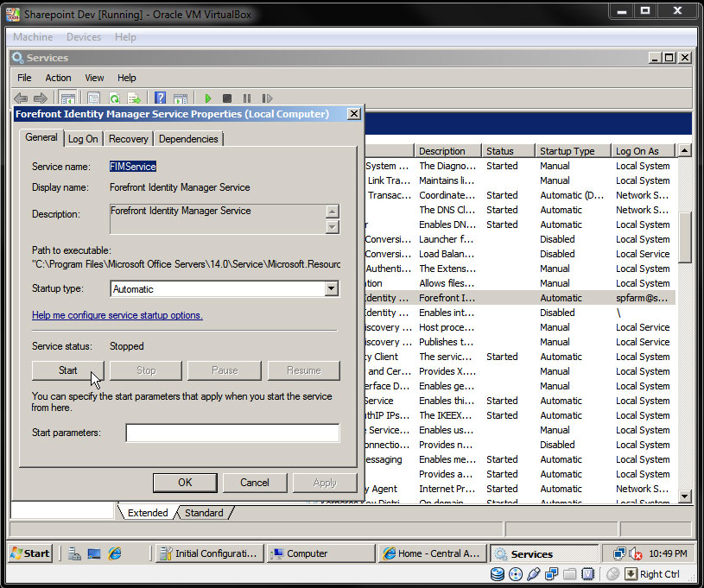The width and height of the screenshot is (704, 588).
Task: Select the General tab
Action: point(41,137)
